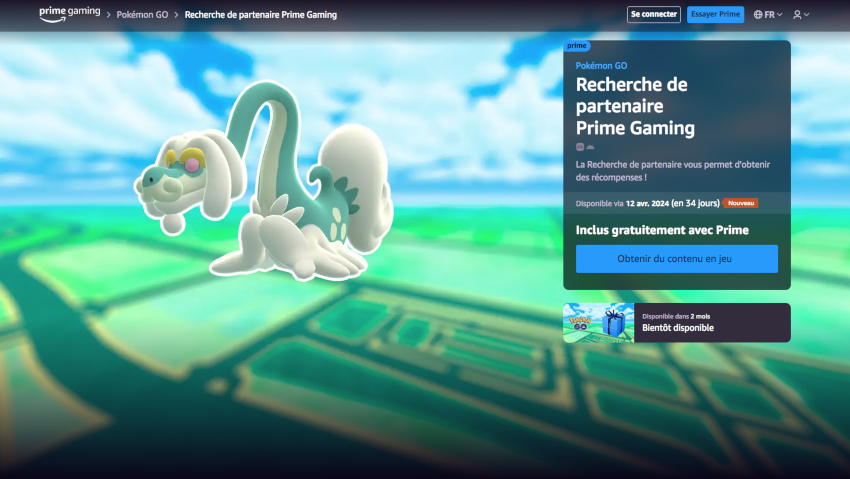This screenshot has height=479, width=850.
Task: Open the Pokémon GO link in the offer card
Action: (x=601, y=66)
